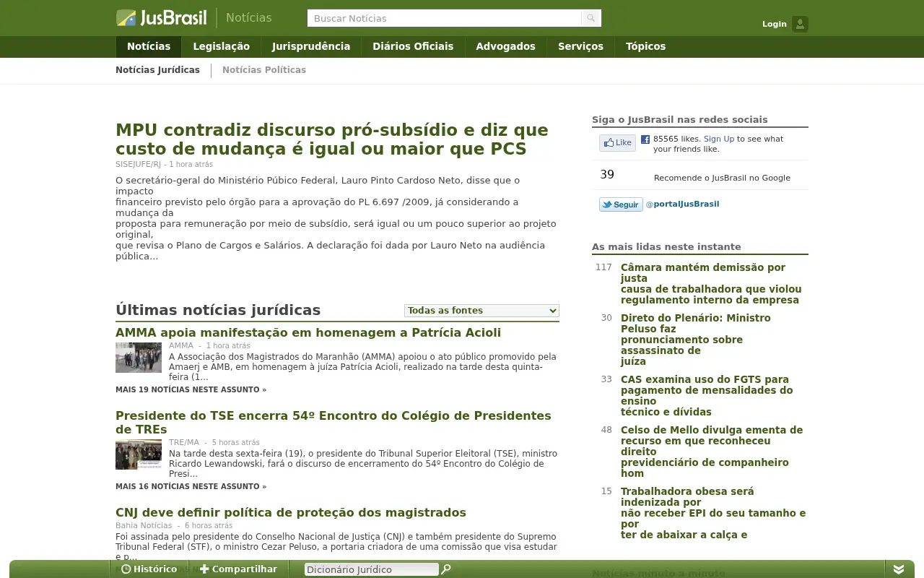Collapse the bottom bar with double chevron
This screenshot has width=924, height=578.
point(899,569)
